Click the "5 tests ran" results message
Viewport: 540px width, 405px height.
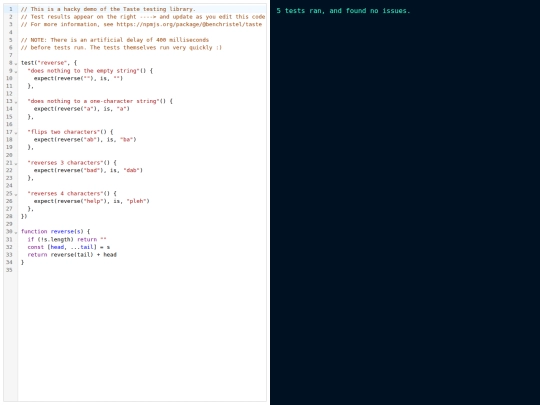click(343, 11)
